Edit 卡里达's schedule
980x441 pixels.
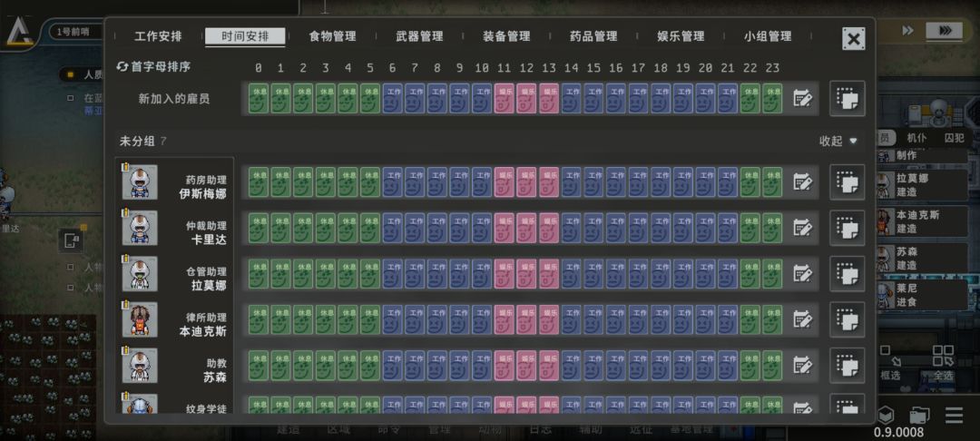pos(802,228)
